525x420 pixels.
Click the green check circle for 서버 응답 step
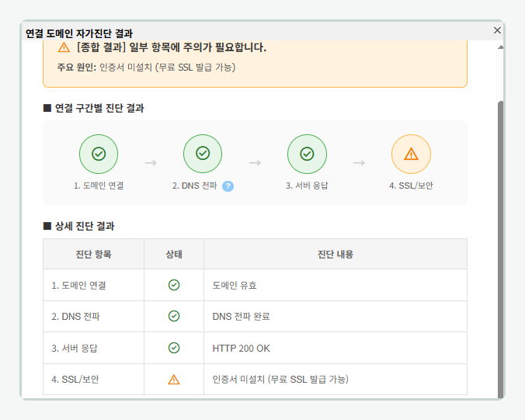[x=307, y=154]
